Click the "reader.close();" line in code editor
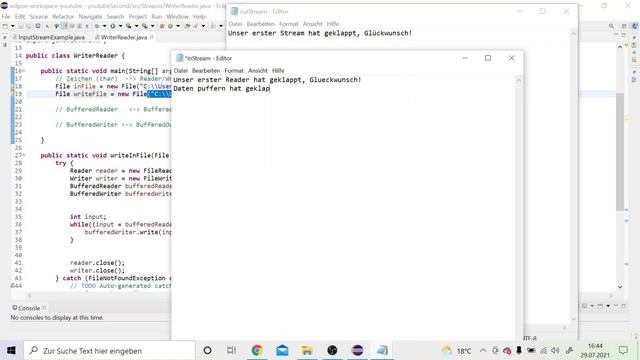 (97, 263)
